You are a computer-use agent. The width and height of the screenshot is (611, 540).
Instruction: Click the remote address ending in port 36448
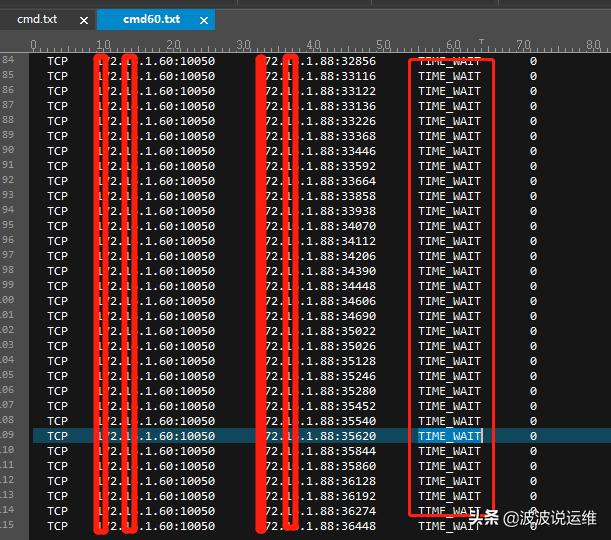coord(320,526)
